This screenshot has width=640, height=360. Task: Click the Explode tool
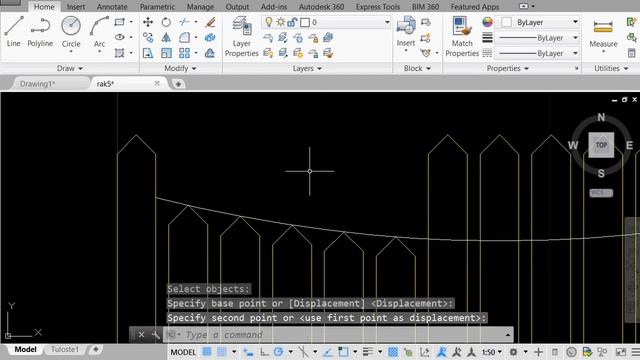pyautogui.click(x=210, y=38)
